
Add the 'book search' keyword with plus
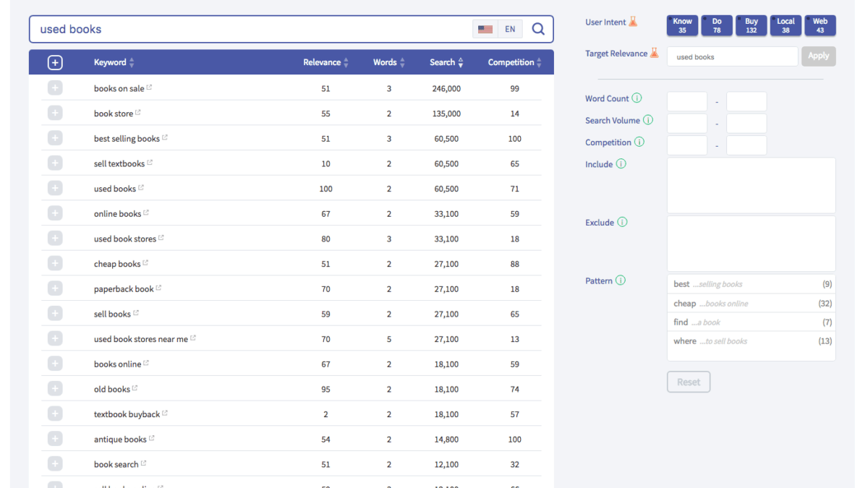[x=55, y=463]
